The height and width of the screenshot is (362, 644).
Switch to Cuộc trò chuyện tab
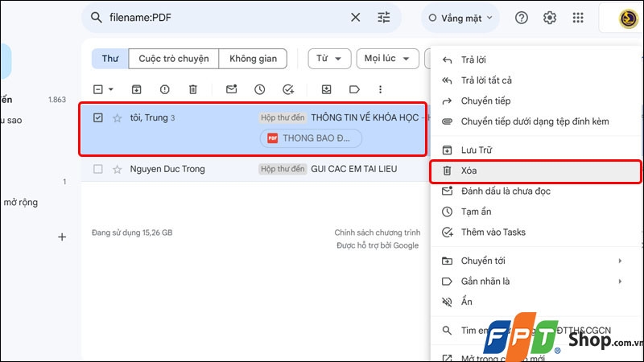[x=174, y=59]
